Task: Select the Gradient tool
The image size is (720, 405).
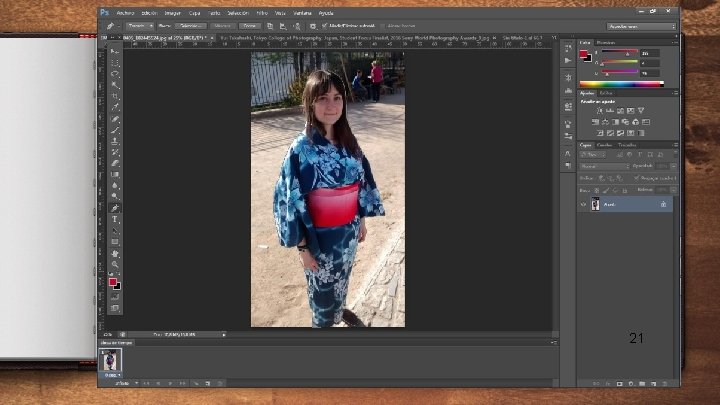Action: [x=115, y=174]
